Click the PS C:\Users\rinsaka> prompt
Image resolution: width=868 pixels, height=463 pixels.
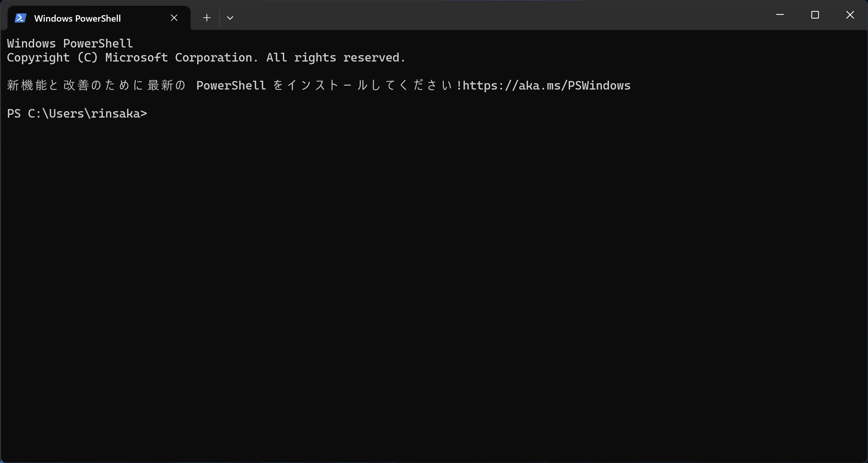77,114
